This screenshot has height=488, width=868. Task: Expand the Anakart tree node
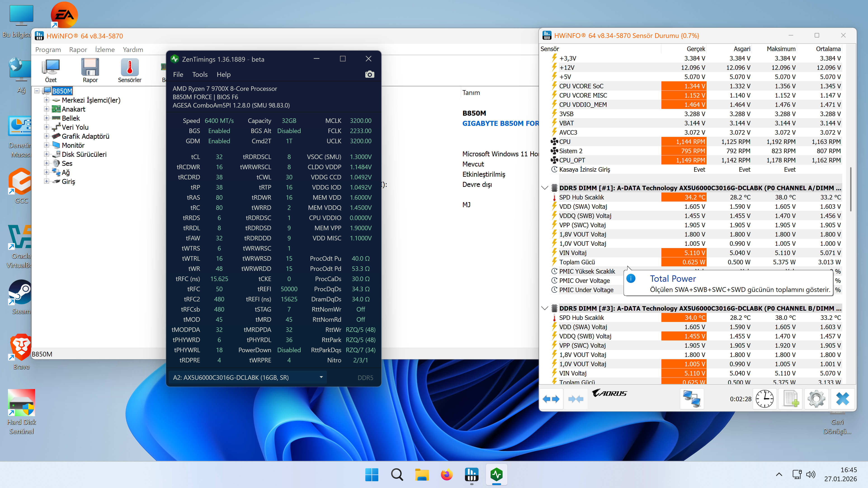point(47,109)
